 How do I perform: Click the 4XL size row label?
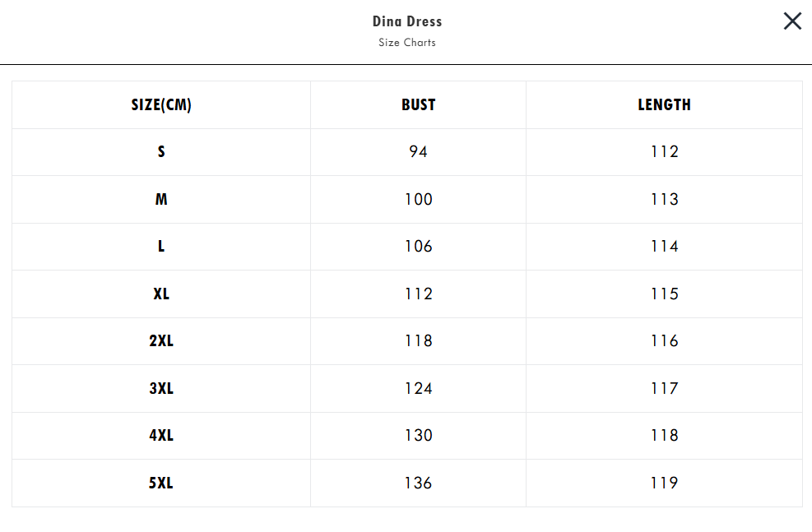pyautogui.click(x=161, y=435)
